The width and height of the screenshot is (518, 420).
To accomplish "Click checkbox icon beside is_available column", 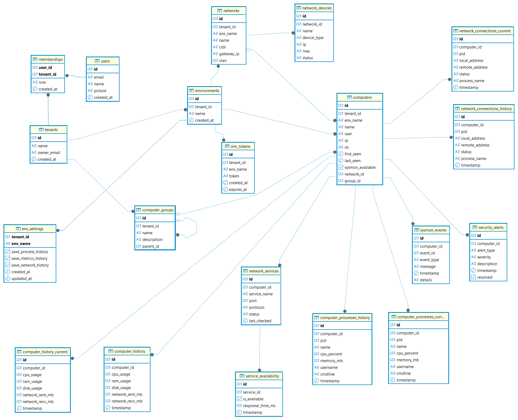I will tap(239, 399).
